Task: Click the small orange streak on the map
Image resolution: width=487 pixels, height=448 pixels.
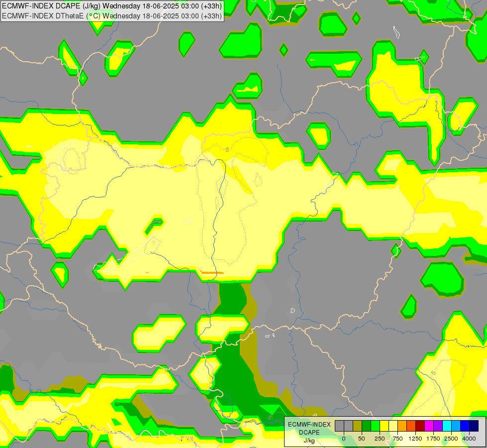Action: click(212, 273)
